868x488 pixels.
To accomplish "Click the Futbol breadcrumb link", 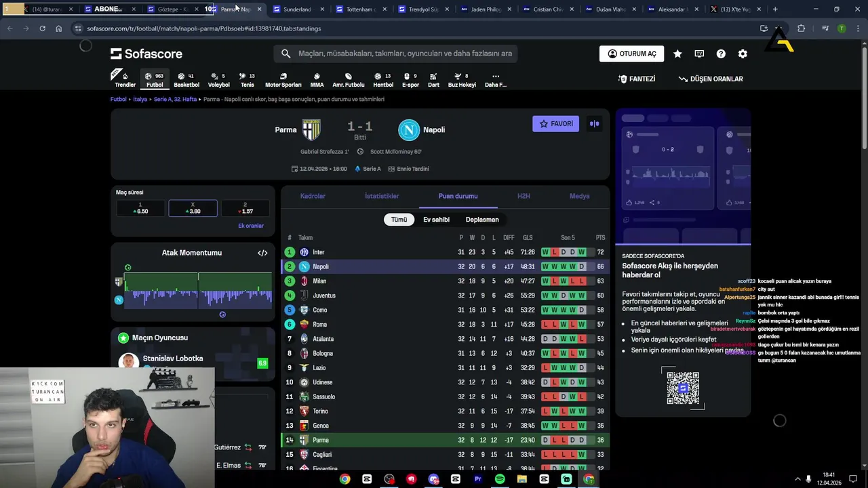I will click(119, 99).
